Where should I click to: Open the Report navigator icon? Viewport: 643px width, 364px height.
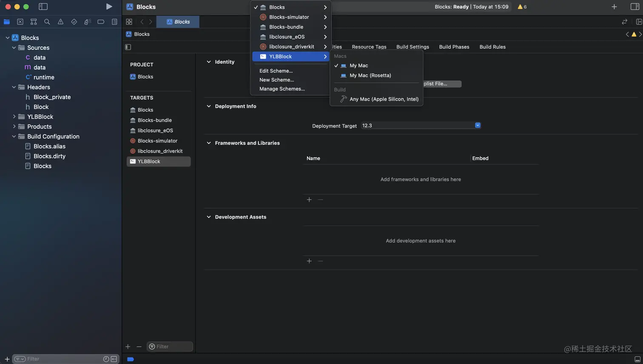click(114, 22)
